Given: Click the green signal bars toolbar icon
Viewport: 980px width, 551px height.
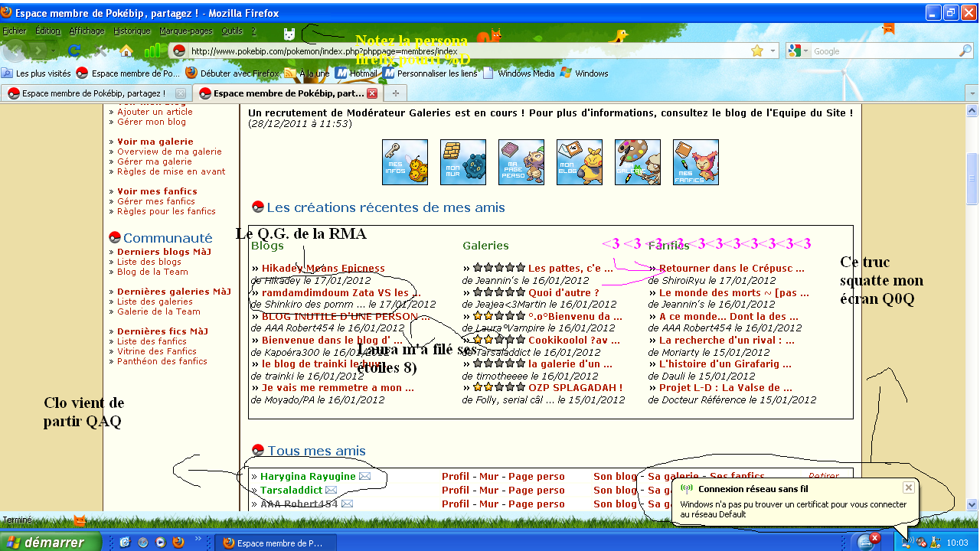Looking at the screenshot, I should pyautogui.click(x=153, y=51).
